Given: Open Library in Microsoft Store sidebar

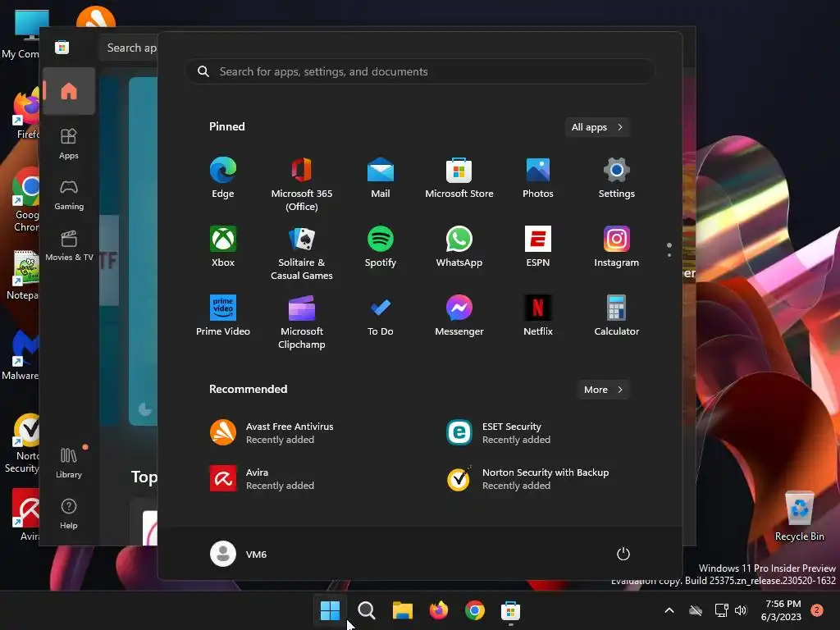Looking at the screenshot, I should click(69, 463).
